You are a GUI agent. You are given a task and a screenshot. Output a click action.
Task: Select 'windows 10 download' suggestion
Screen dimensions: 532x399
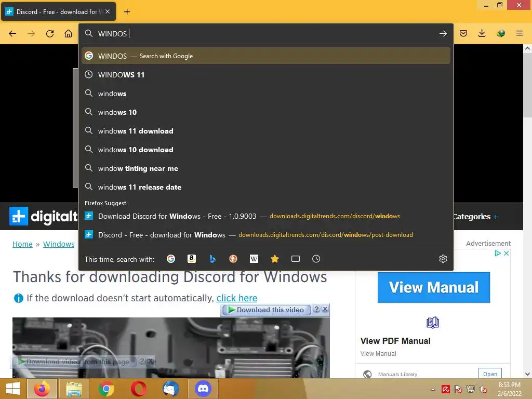(265, 149)
